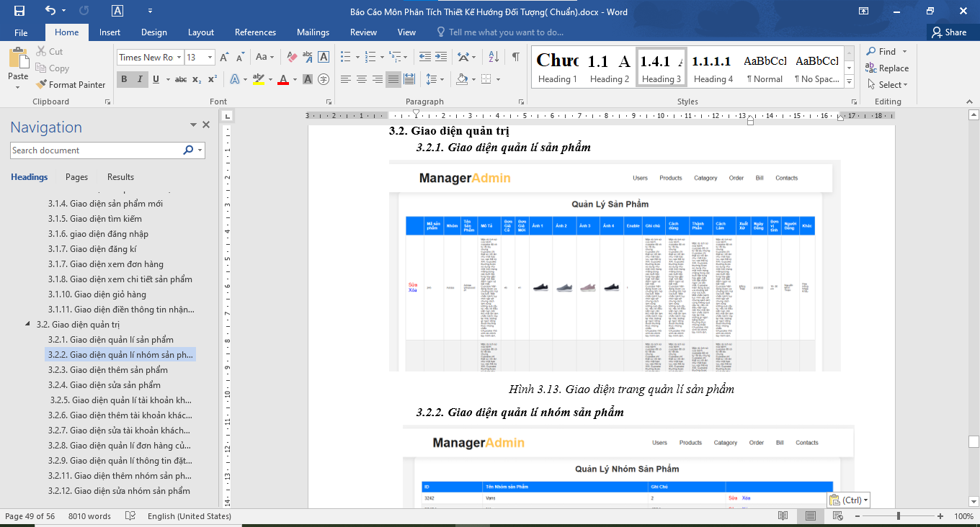The image size is (980, 527).
Task: Toggle justify alignment
Action: click(x=393, y=79)
